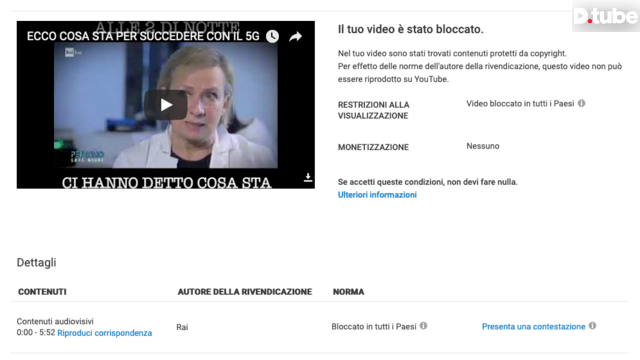Click 'Contenuti audiovisivi' cell text
The height and width of the screenshot is (360, 640).
click(x=55, y=322)
